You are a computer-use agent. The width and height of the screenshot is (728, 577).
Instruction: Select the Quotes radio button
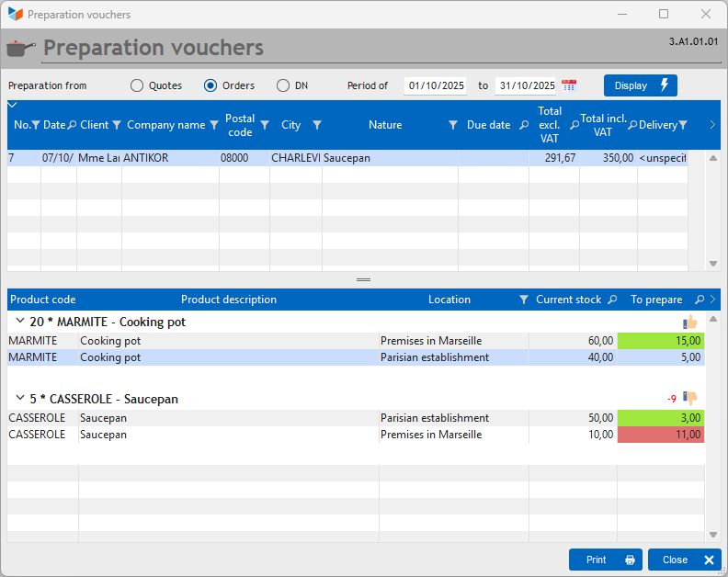[136, 85]
